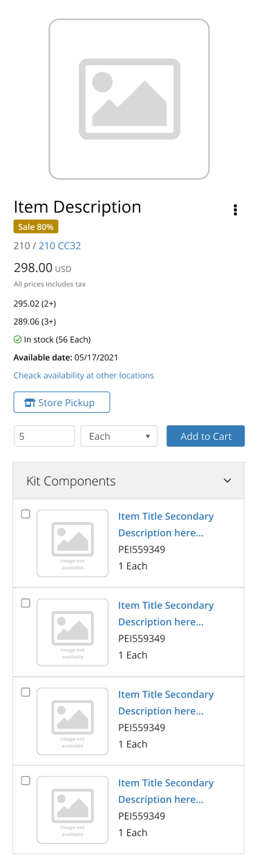Click the quantity input field

44,436
